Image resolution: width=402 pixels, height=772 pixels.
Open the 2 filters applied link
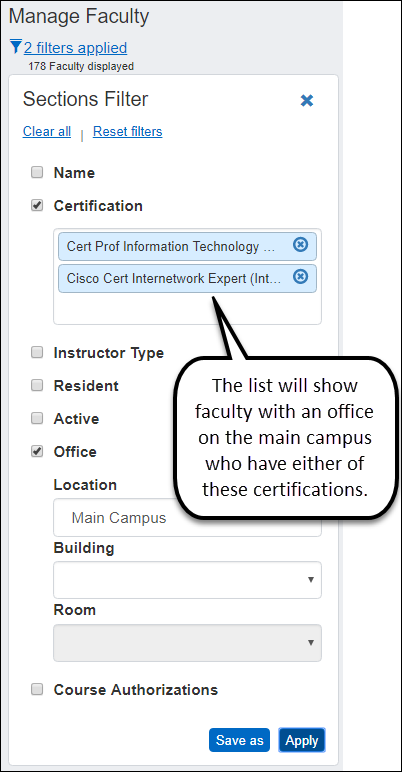[x=75, y=48]
